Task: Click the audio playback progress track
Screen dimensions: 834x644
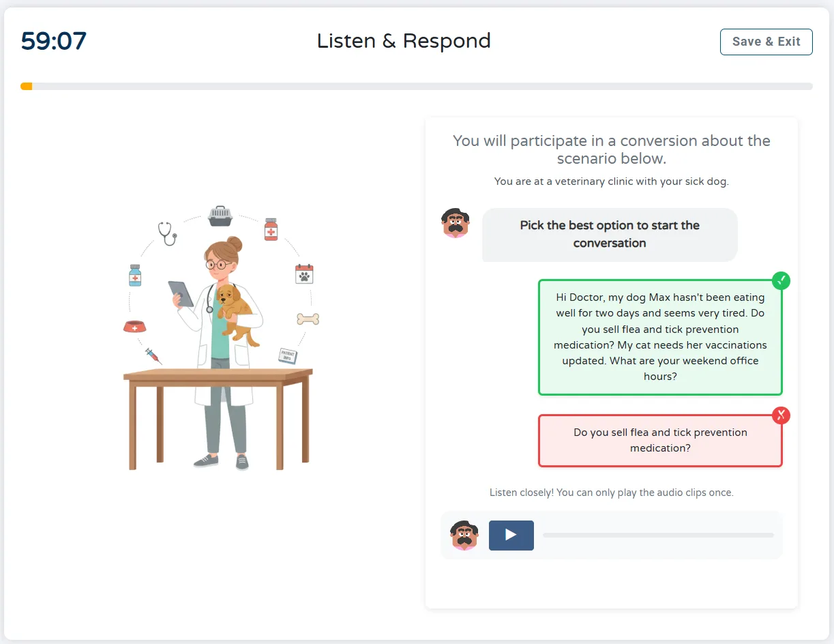Action: click(x=657, y=536)
